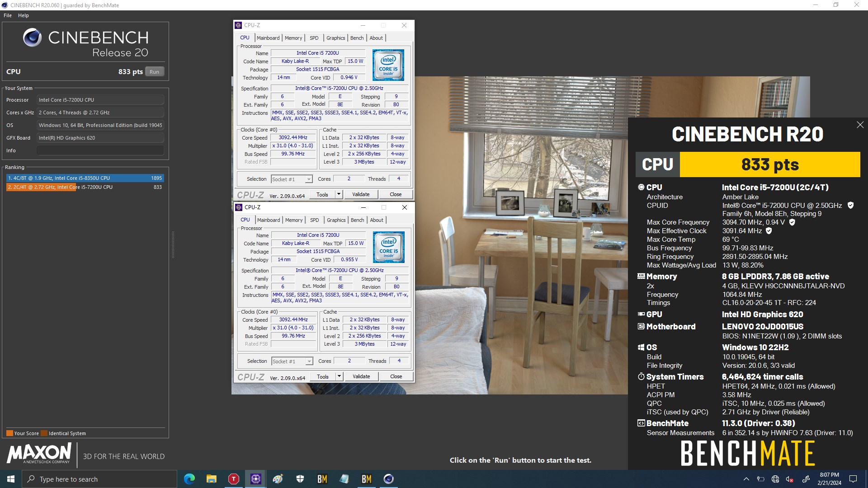This screenshot has width=868, height=488.
Task: Open Bench tab in lower CPU-Z window
Action: pyautogui.click(x=358, y=220)
